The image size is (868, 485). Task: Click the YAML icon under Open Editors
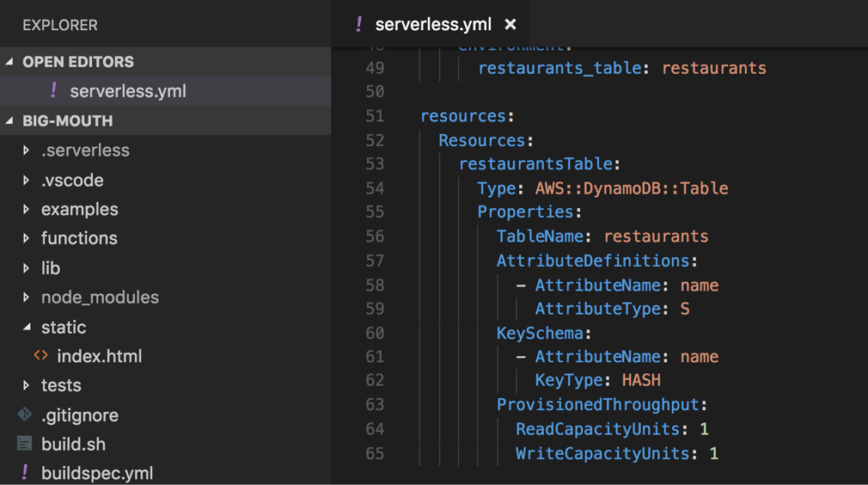(x=53, y=90)
